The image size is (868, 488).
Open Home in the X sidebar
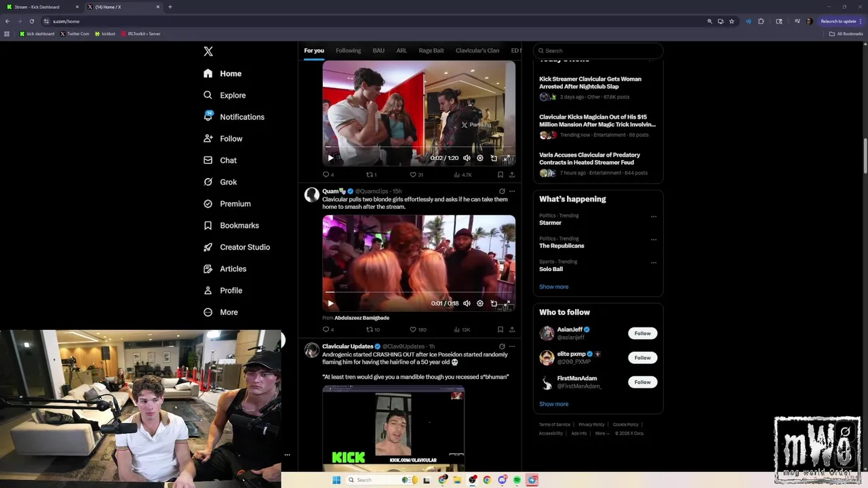[222, 73]
